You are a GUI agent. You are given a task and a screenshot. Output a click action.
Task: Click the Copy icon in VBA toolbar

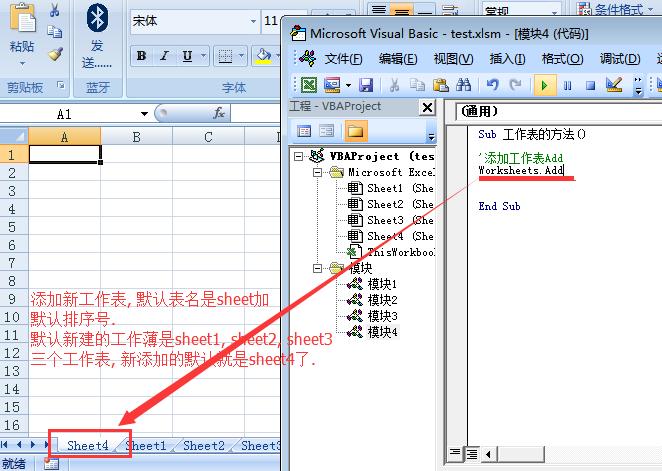click(x=417, y=85)
